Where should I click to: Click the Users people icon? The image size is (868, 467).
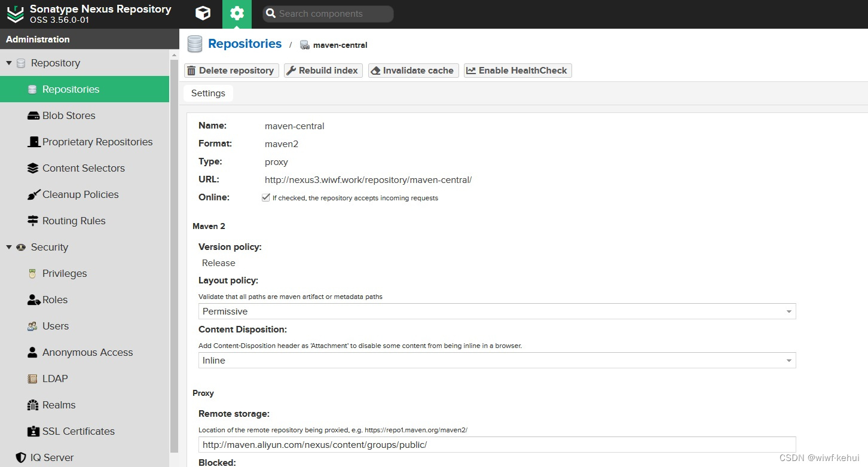(x=32, y=326)
